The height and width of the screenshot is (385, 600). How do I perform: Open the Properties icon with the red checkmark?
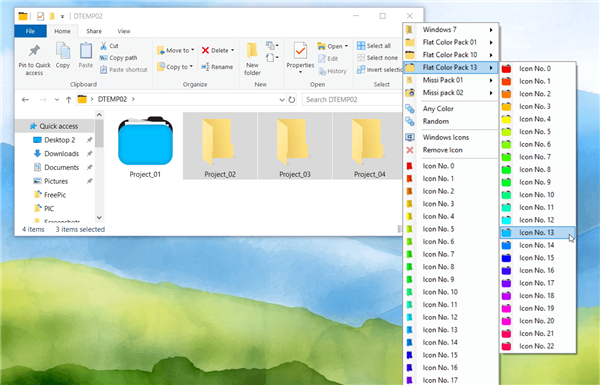click(300, 51)
